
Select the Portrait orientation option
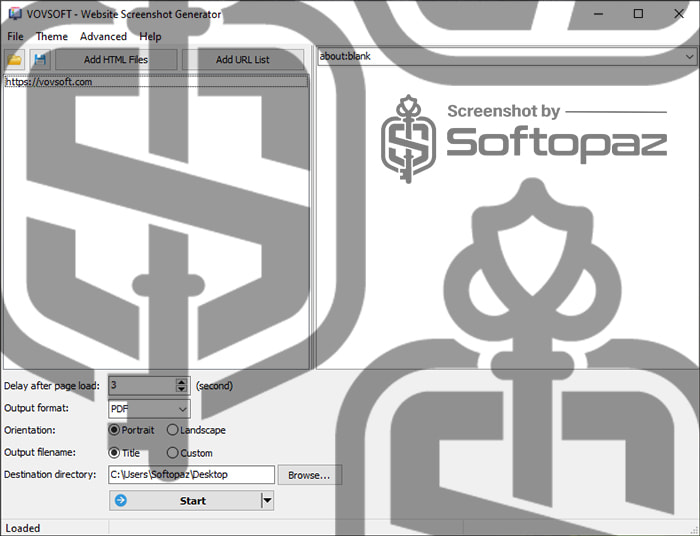131,430
